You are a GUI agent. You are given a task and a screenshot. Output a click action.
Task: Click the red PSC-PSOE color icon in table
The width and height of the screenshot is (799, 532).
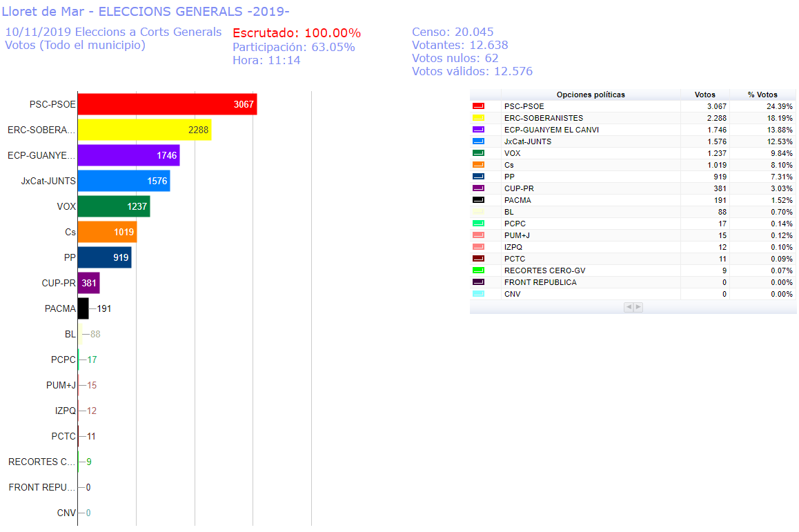[477, 106]
